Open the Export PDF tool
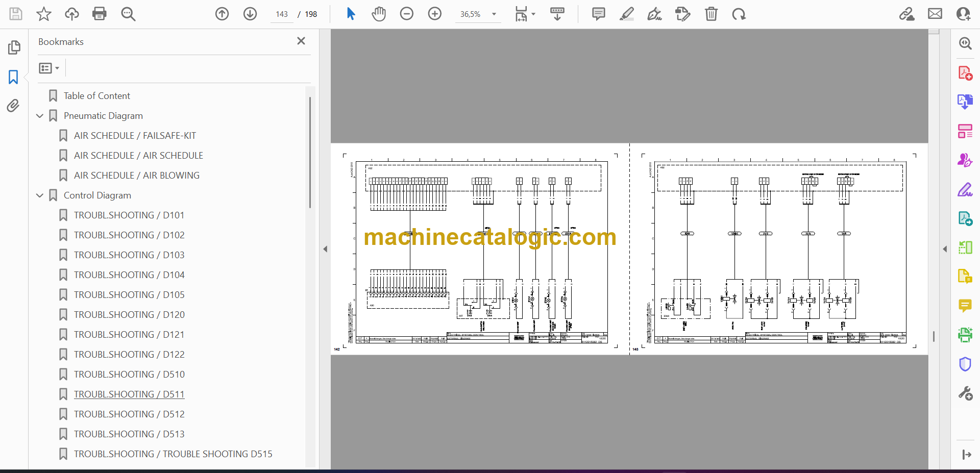The height and width of the screenshot is (473, 980). coord(965,102)
